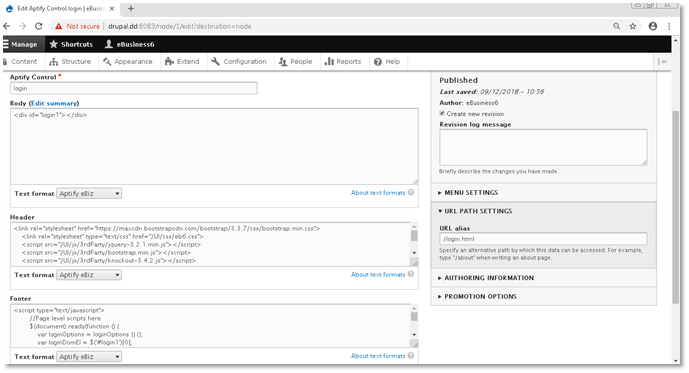Screen dimensions: 689x373
Task: Open the Structure admin menu
Action: [70, 62]
